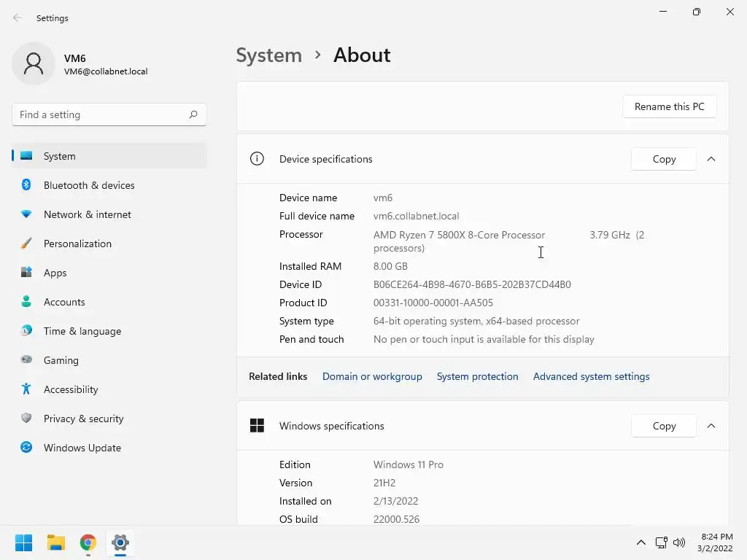The width and height of the screenshot is (747, 560).
Task: Click the Find a setting search box
Action: pyautogui.click(x=109, y=114)
